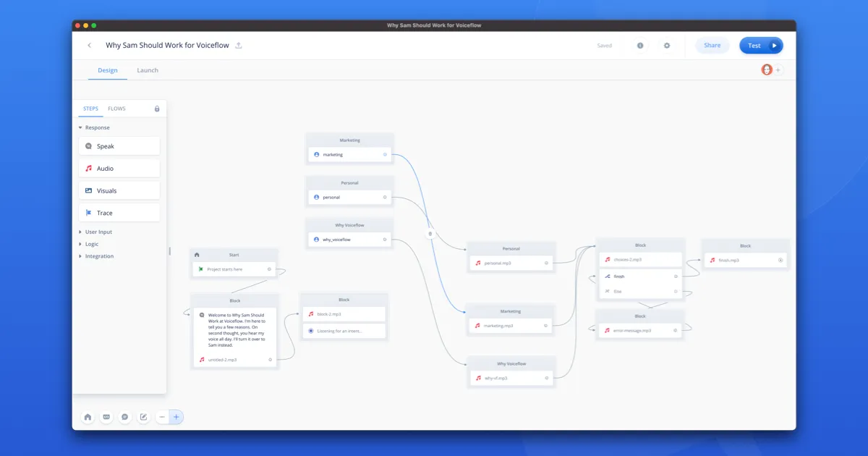Click the edit note icon at bottom

tap(143, 417)
